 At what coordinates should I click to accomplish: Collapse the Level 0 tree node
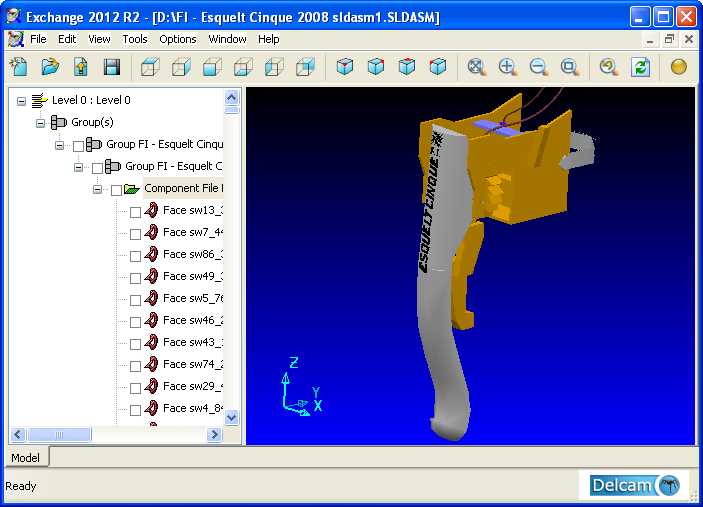point(21,101)
